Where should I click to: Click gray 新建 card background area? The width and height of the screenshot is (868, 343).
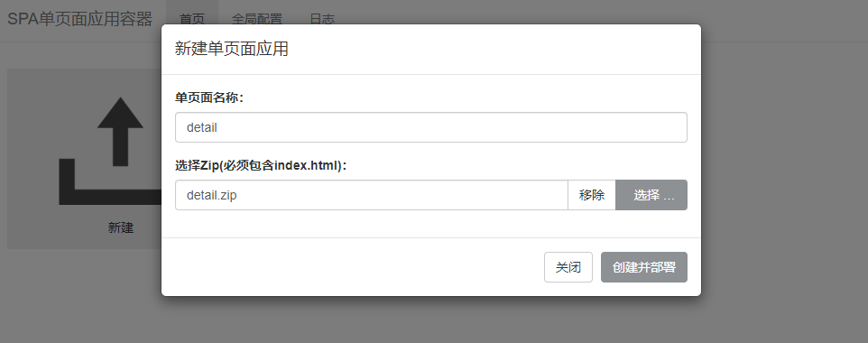coord(33,111)
